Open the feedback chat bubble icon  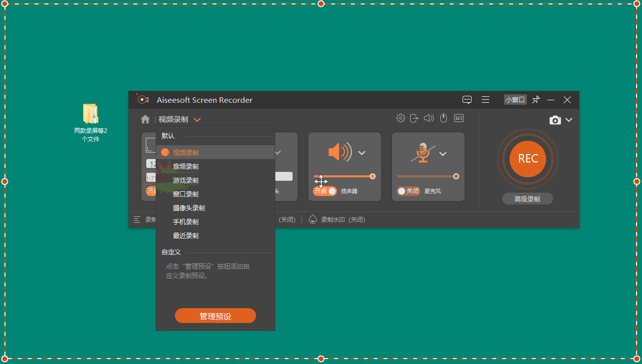point(467,100)
